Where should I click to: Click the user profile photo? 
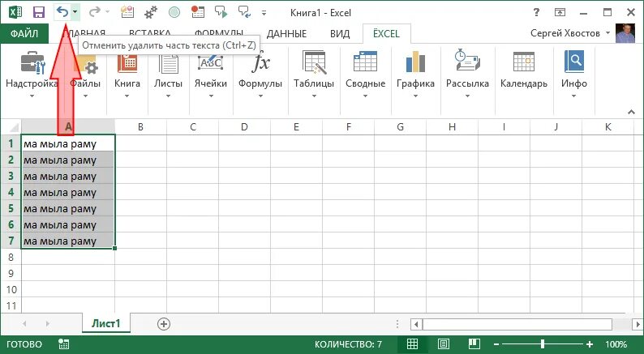[x=625, y=33]
